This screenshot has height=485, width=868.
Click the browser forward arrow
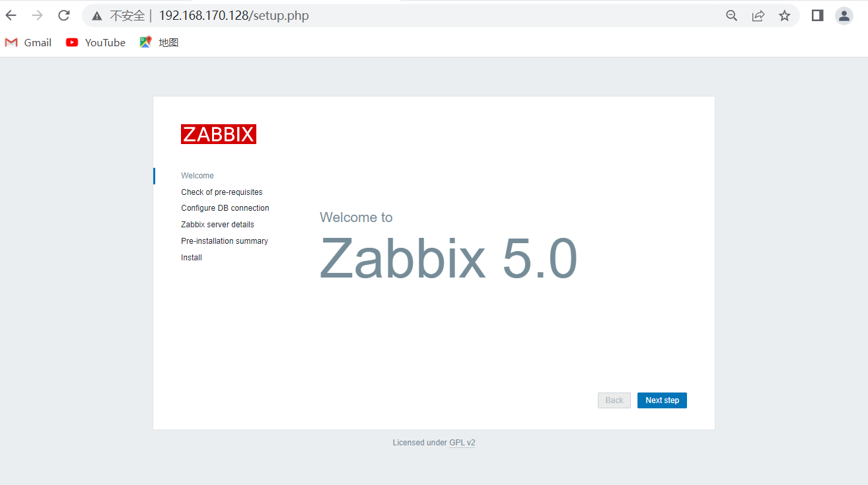click(x=38, y=15)
